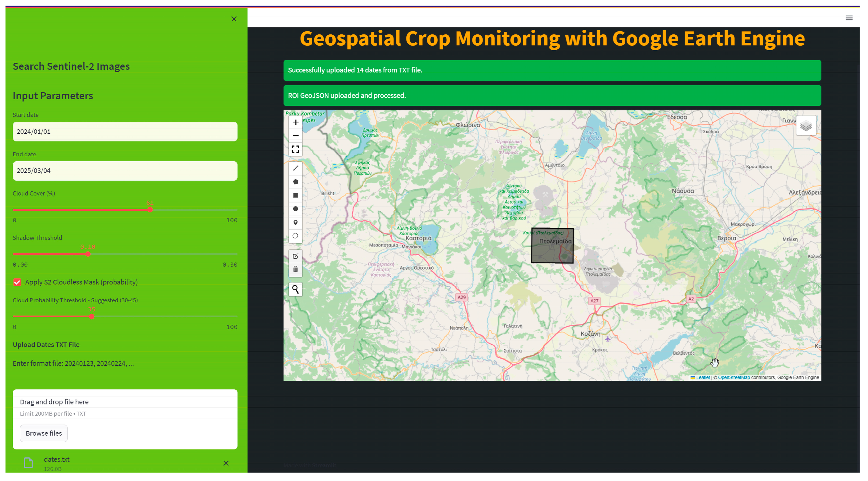Select the circle marker tool

tap(296, 236)
